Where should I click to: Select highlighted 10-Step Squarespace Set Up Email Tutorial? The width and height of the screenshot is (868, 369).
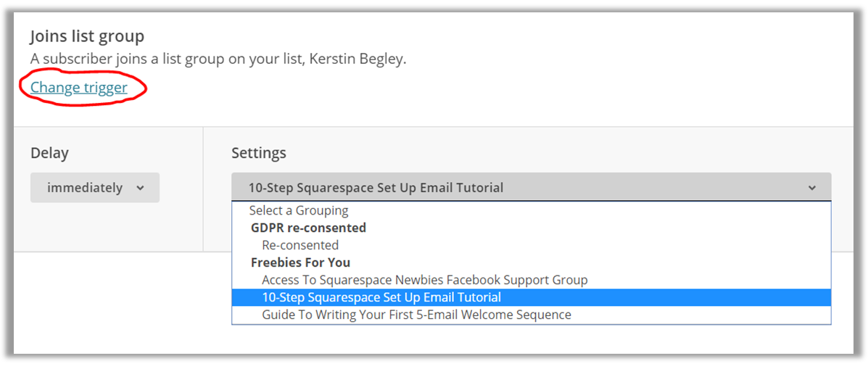point(532,297)
